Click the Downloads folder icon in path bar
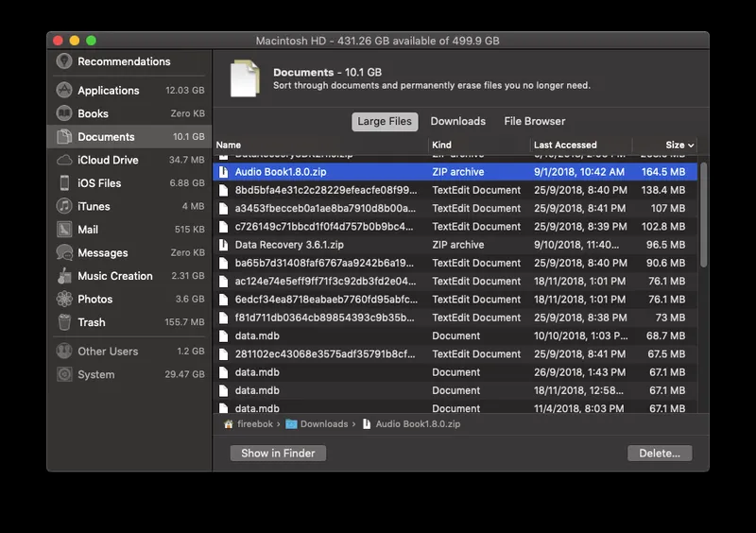Viewport: 756px width, 533px height. (291, 424)
